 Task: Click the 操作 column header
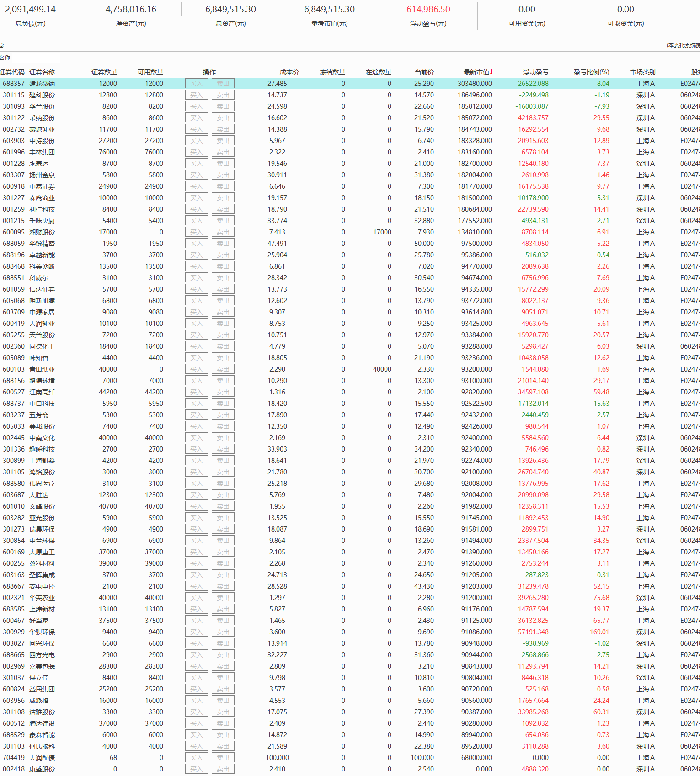[209, 72]
